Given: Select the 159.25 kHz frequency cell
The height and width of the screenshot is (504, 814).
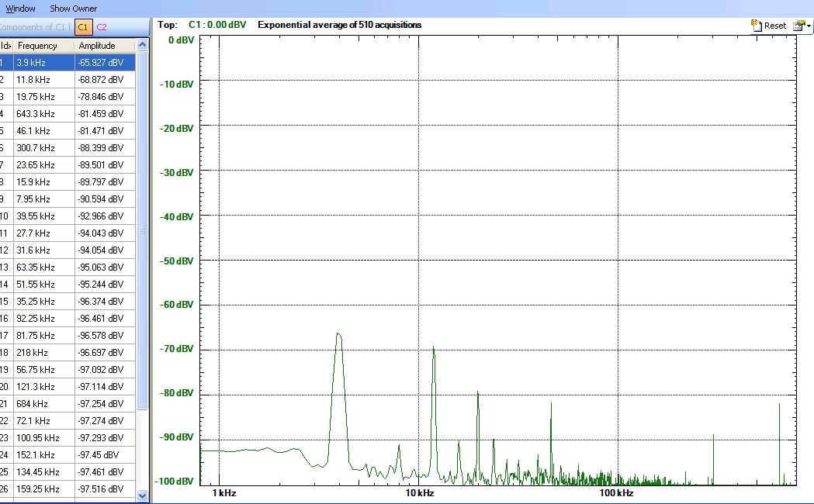Looking at the screenshot, I should [x=44, y=489].
